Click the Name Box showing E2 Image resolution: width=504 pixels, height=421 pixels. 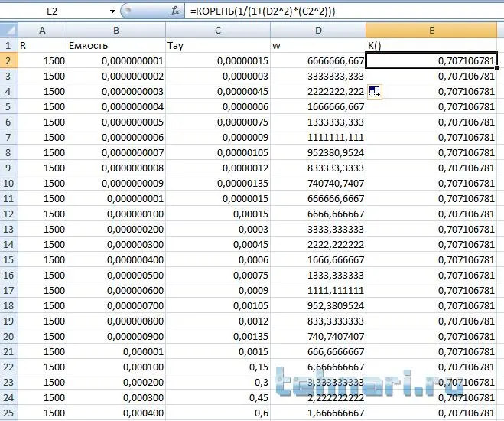pyautogui.click(x=53, y=11)
